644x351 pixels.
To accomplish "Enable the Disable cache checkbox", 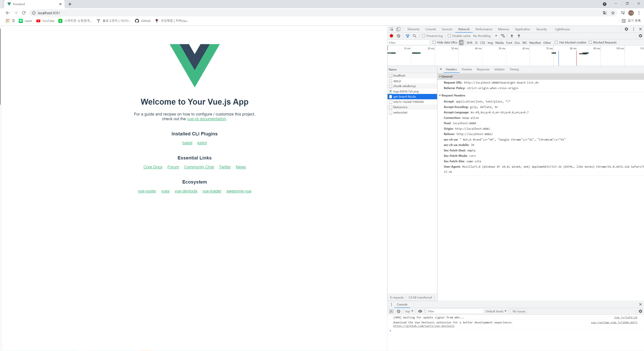I will [x=449, y=36].
